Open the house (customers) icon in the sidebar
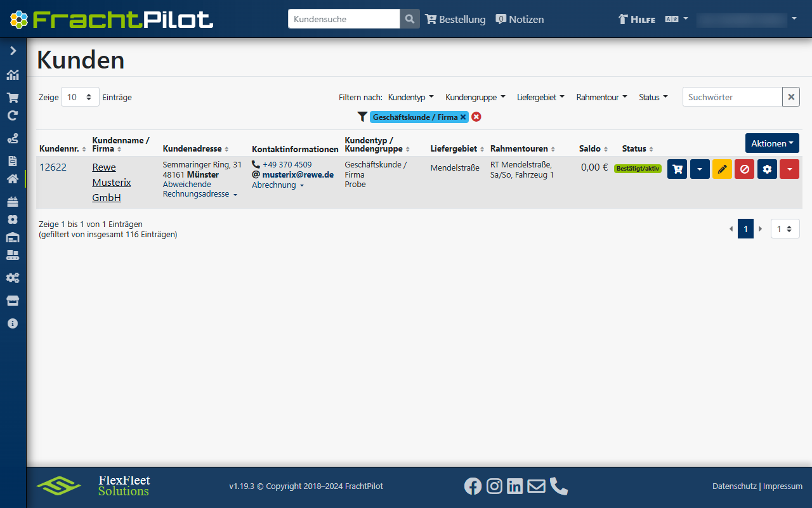 13,179
